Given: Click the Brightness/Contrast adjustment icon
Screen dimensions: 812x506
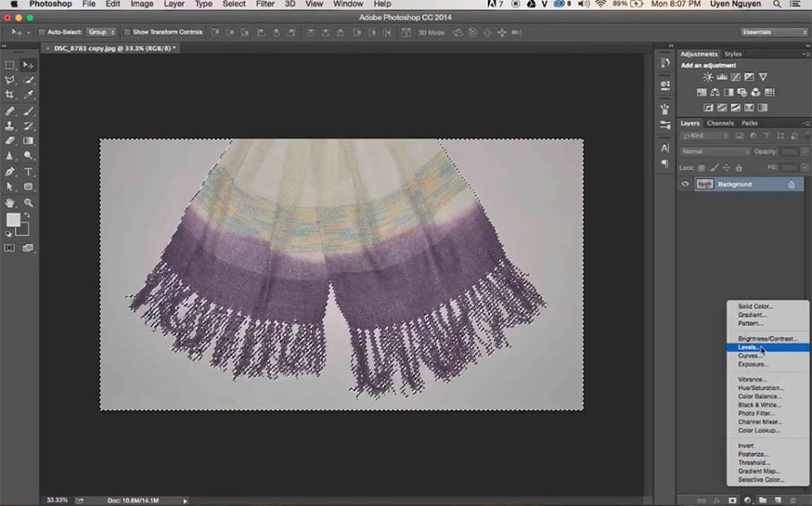Looking at the screenshot, I should (x=708, y=77).
